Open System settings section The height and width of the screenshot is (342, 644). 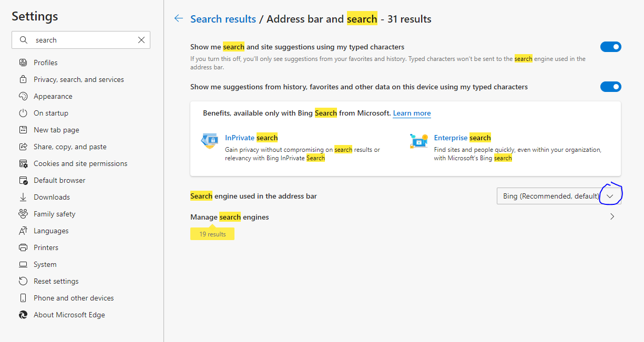45,264
